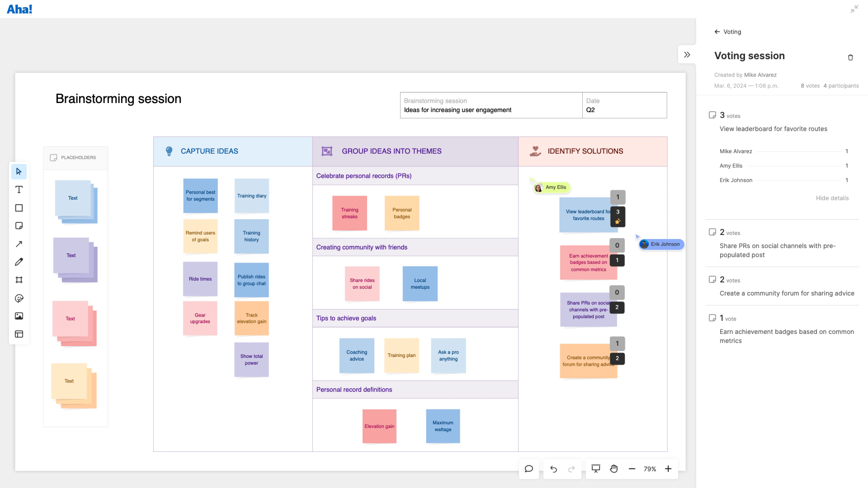This screenshot has height=488, width=868.
Task: Choose the Arrow connector tool
Action: [19, 244]
